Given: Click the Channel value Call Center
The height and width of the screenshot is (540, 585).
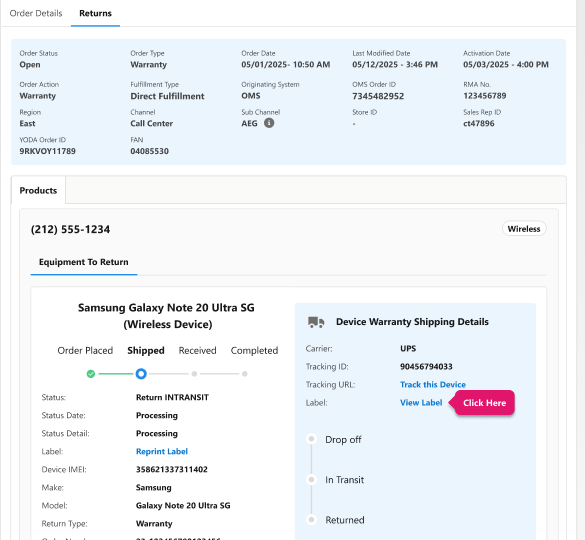Looking at the screenshot, I should [151, 124].
